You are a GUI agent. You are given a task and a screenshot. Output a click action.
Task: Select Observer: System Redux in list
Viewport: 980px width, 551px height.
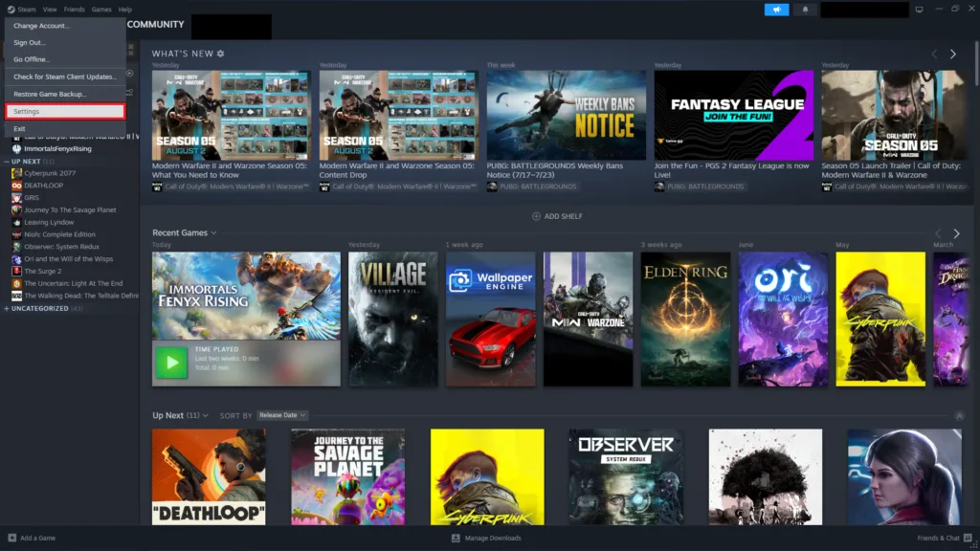(62, 247)
